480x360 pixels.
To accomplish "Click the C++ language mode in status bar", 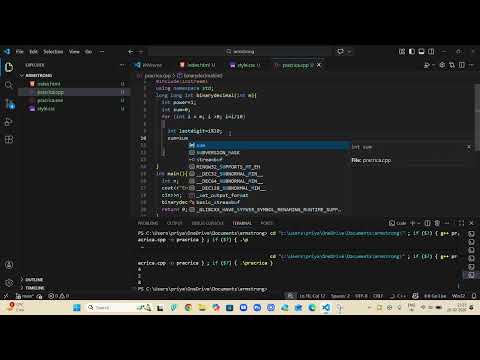I will point(401,296).
